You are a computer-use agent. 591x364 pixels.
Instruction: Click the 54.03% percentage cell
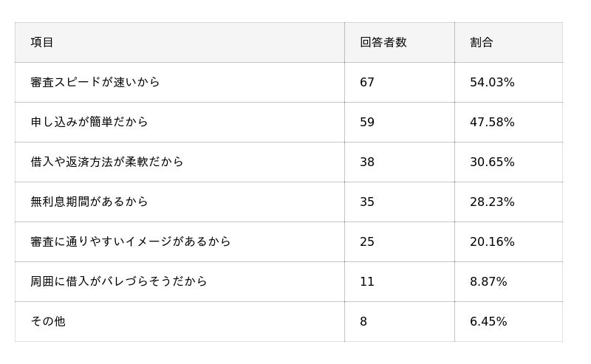pos(492,83)
